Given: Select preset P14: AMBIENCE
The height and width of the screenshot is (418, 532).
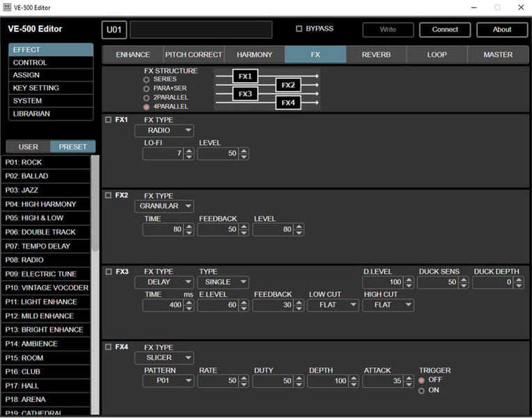Looking at the screenshot, I should 45,344.
